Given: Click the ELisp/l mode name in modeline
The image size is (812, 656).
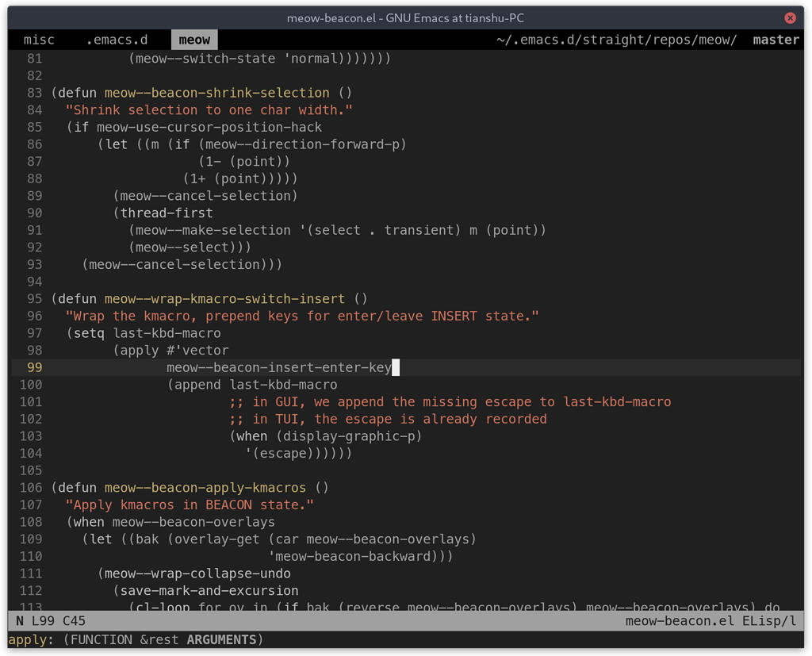Looking at the screenshot, I should [768, 620].
